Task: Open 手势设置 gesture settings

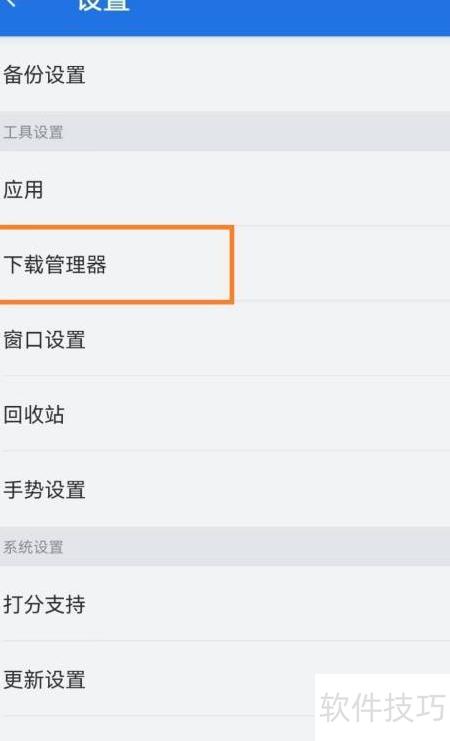Action: pyautogui.click(x=225, y=490)
